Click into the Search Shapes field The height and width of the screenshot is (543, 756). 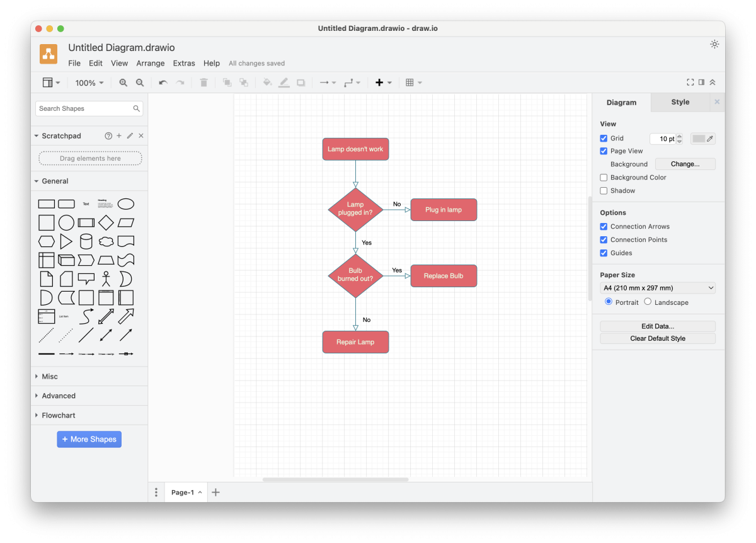(x=84, y=108)
